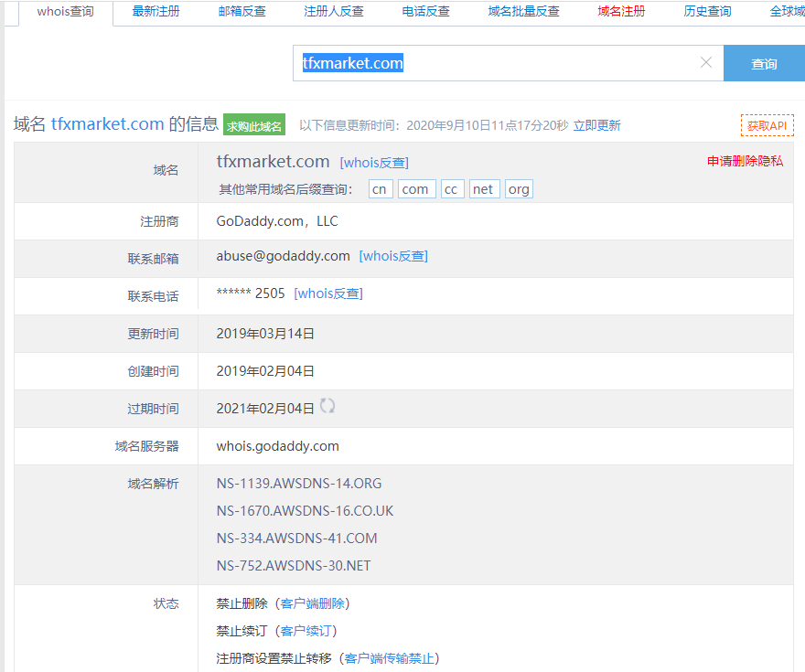Click the 获取API button
The width and height of the screenshot is (805, 672).
[x=767, y=125]
